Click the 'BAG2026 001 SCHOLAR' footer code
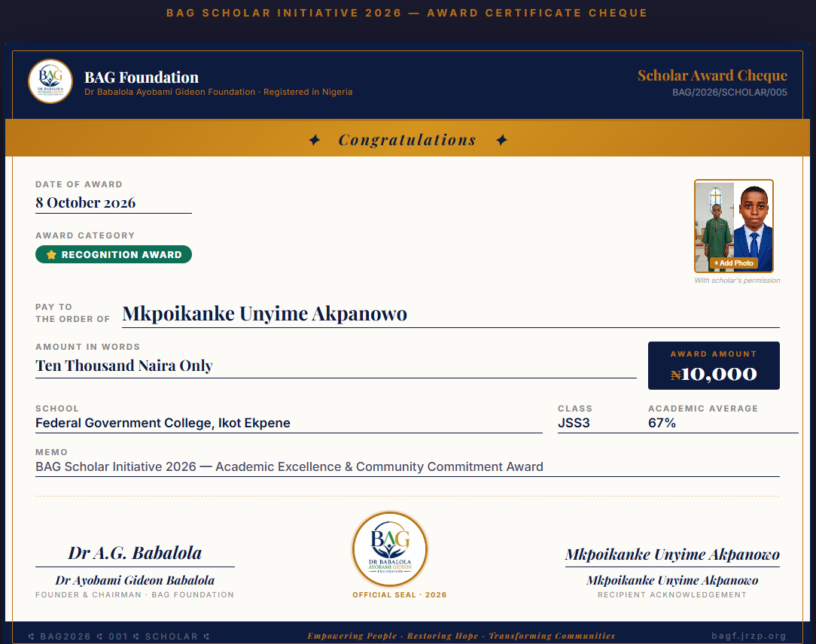 (x=119, y=636)
